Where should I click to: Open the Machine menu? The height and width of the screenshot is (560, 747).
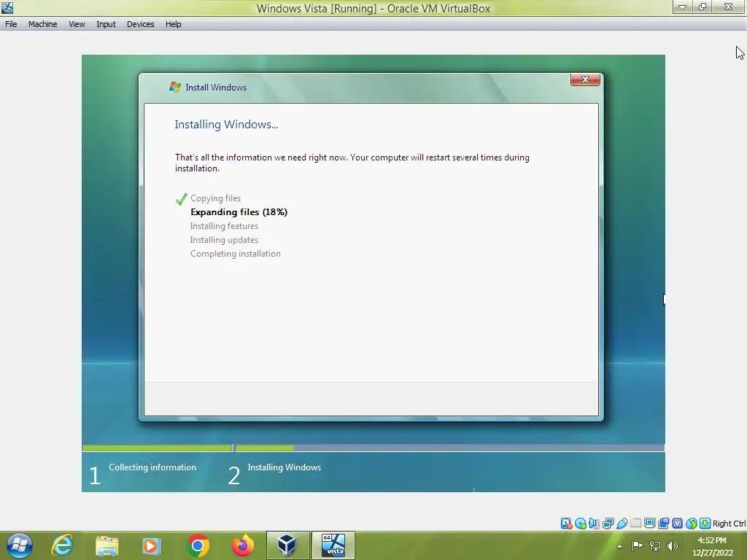point(42,24)
